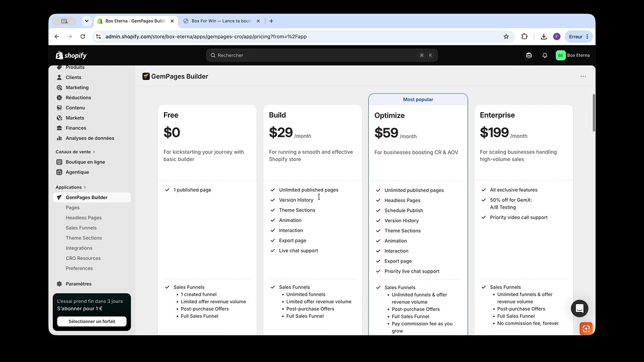Select GemPages Builder in sidebar
The height and width of the screenshot is (362, 644).
[92, 197]
